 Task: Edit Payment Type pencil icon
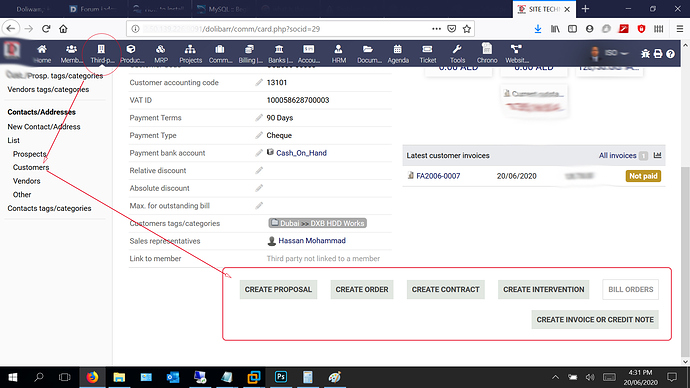259,135
